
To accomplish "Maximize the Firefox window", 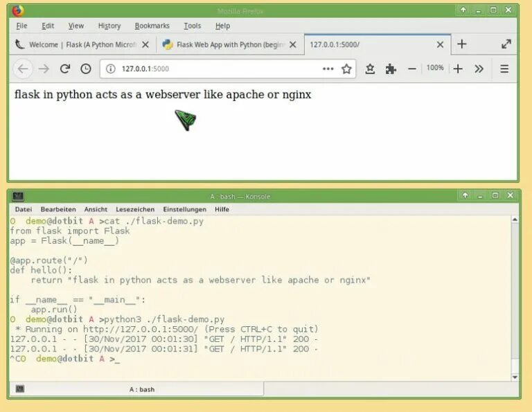I will pyautogui.click(x=493, y=10).
